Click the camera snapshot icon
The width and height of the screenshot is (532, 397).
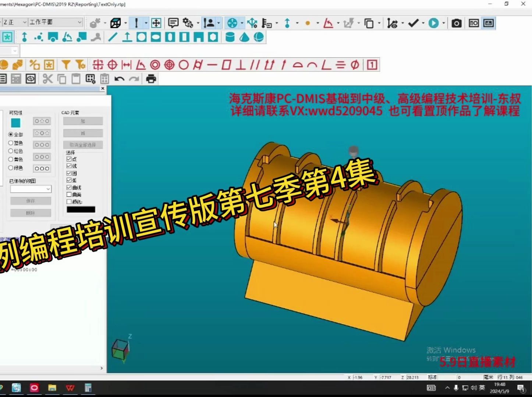coord(456,23)
